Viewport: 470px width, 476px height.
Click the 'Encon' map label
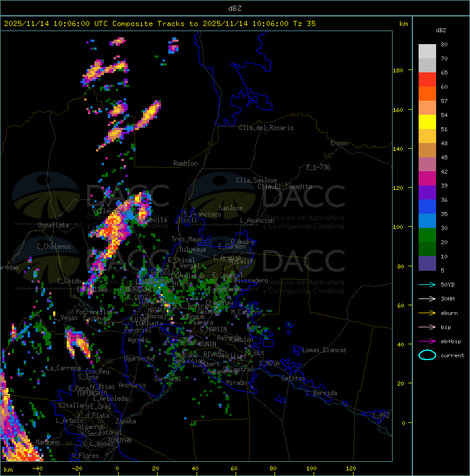coord(339,143)
